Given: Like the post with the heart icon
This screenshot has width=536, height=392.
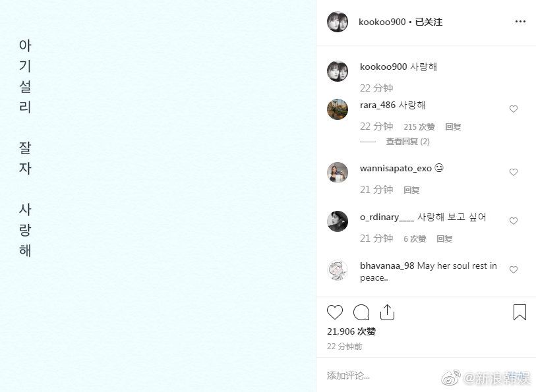Looking at the screenshot, I should (x=335, y=312).
